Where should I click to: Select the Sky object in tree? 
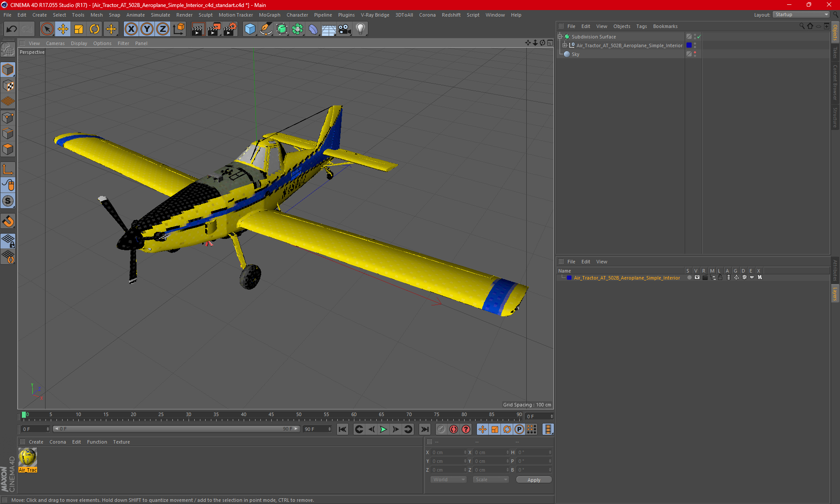tap(575, 54)
